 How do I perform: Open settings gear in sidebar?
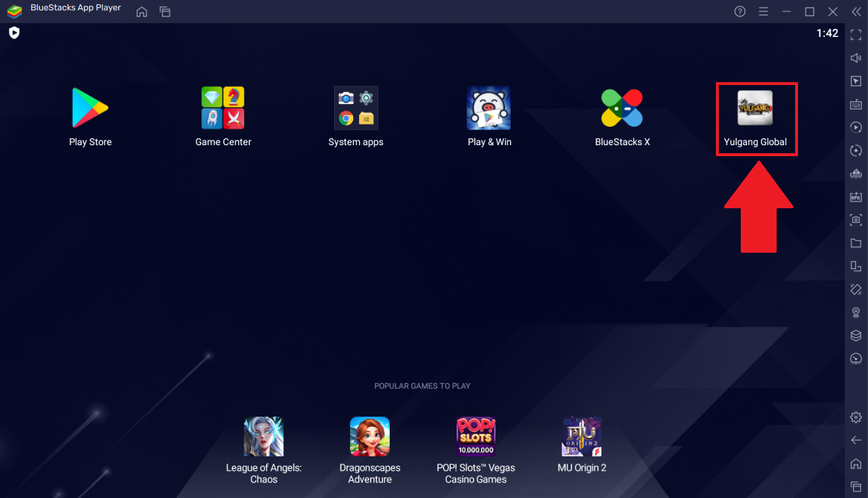(x=856, y=417)
